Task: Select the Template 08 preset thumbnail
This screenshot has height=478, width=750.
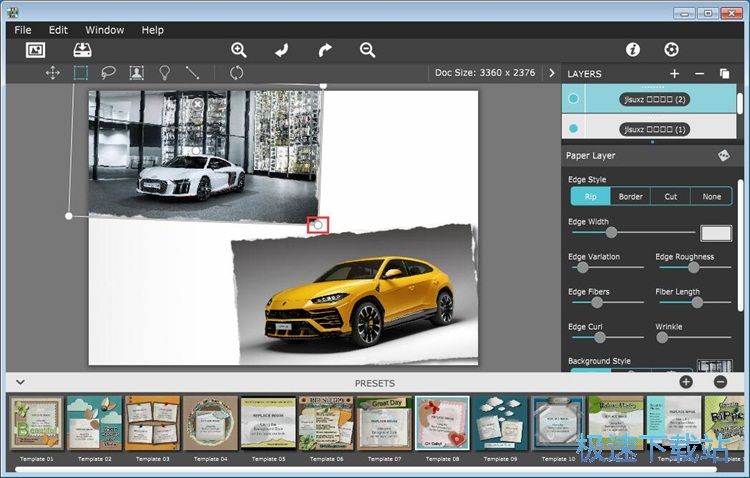Action: click(442, 423)
